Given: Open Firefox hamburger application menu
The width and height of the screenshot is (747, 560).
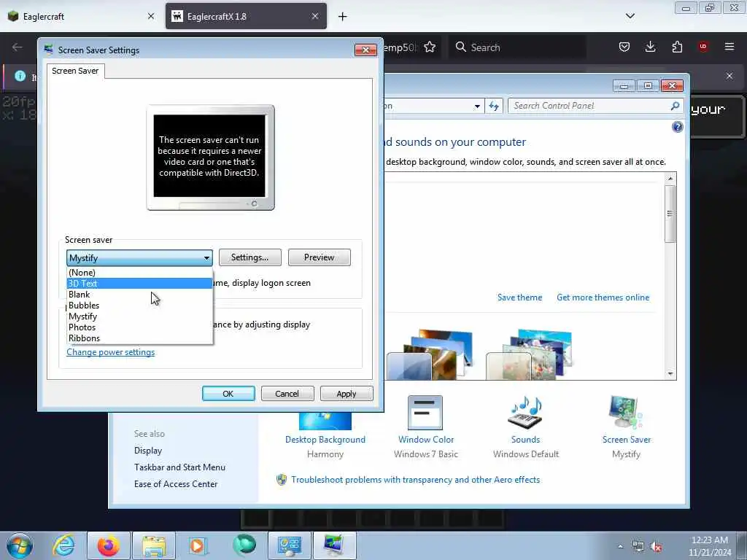Looking at the screenshot, I should [729, 47].
